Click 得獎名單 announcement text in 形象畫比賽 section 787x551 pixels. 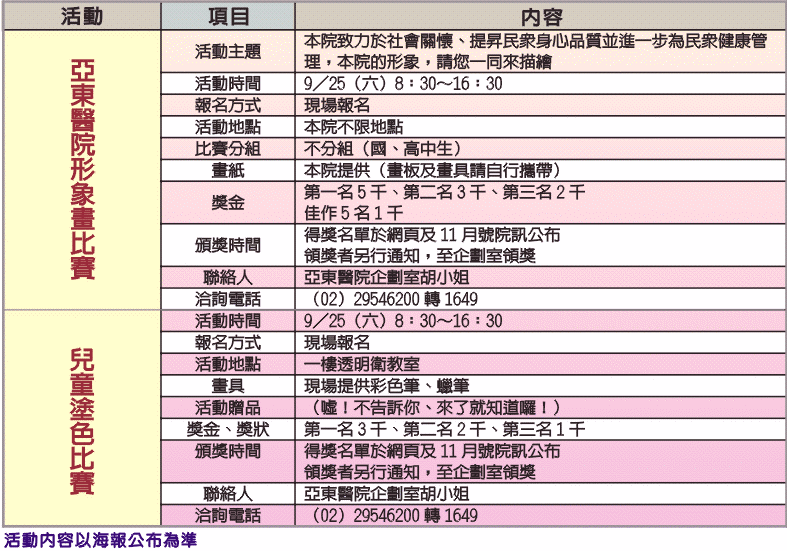(432, 235)
